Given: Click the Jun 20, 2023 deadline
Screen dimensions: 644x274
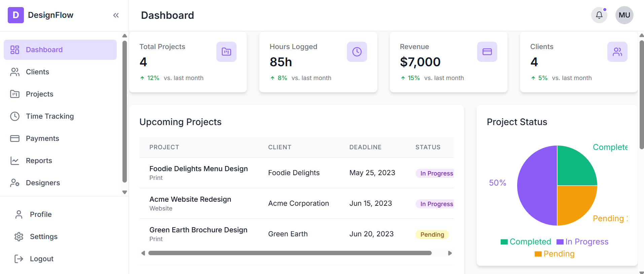Looking at the screenshot, I should (371, 234).
